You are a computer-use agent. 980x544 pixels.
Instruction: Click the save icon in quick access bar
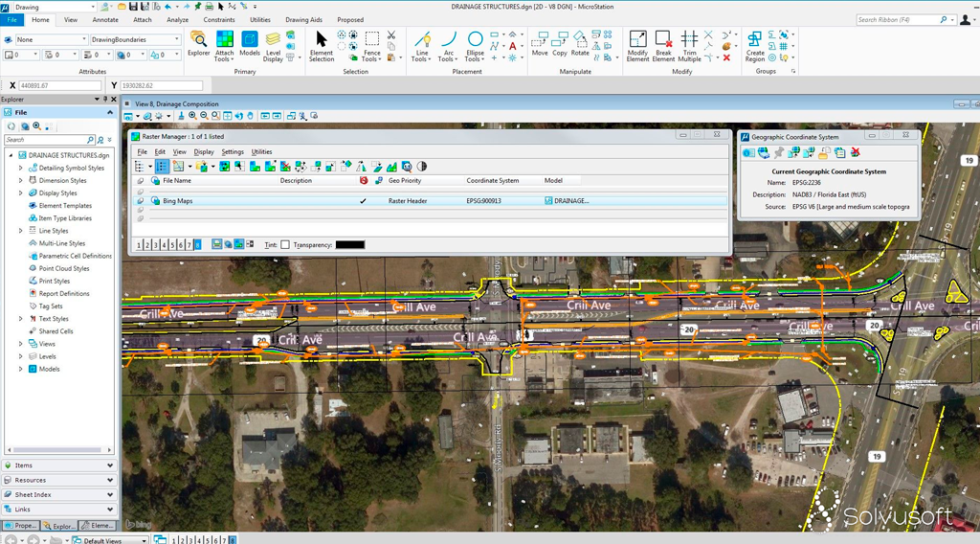(133, 7)
